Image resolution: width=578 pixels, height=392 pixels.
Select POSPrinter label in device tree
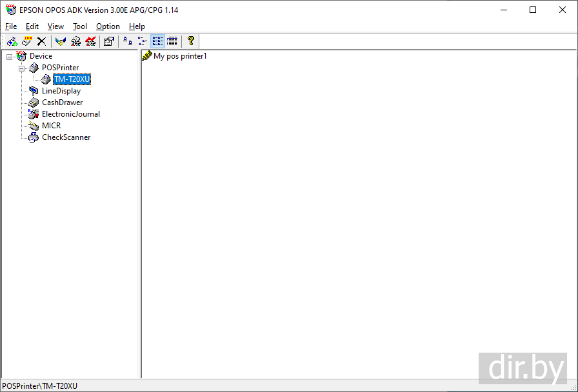click(61, 68)
